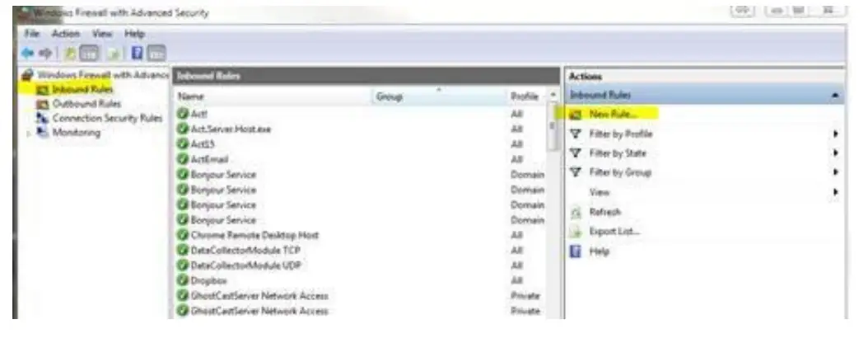
Task: Click the blue Help toolbar icon
Action: [138, 54]
